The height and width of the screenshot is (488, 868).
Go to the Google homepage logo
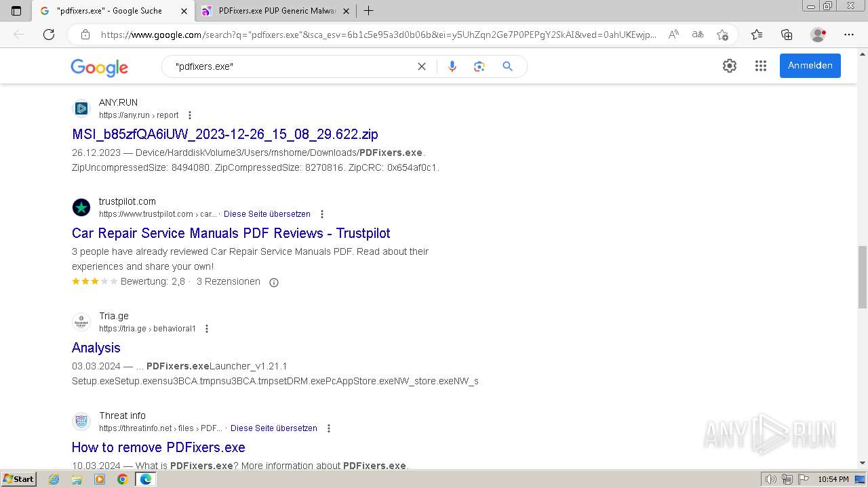click(99, 67)
